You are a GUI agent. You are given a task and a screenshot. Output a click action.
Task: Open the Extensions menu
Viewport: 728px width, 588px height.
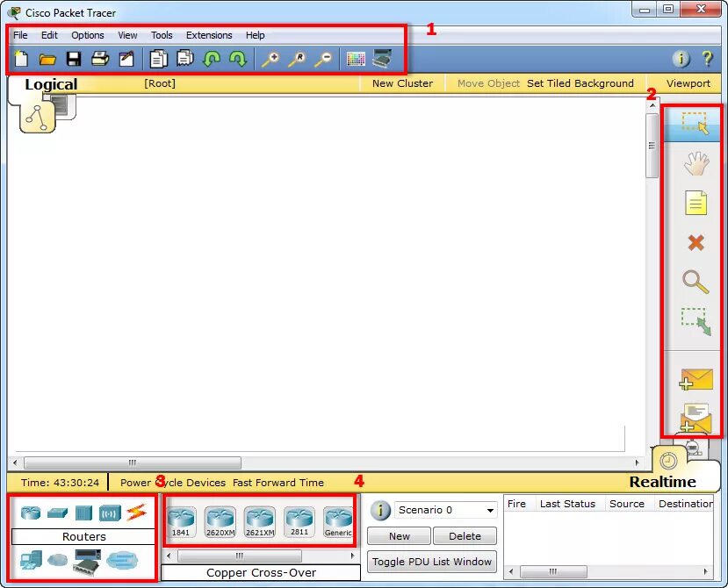tap(209, 35)
